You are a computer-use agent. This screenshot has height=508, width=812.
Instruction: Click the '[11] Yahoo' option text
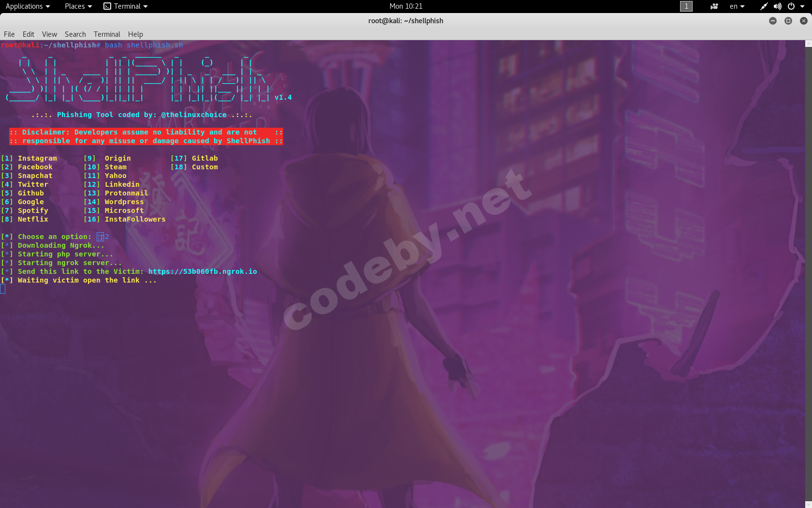tap(105, 176)
